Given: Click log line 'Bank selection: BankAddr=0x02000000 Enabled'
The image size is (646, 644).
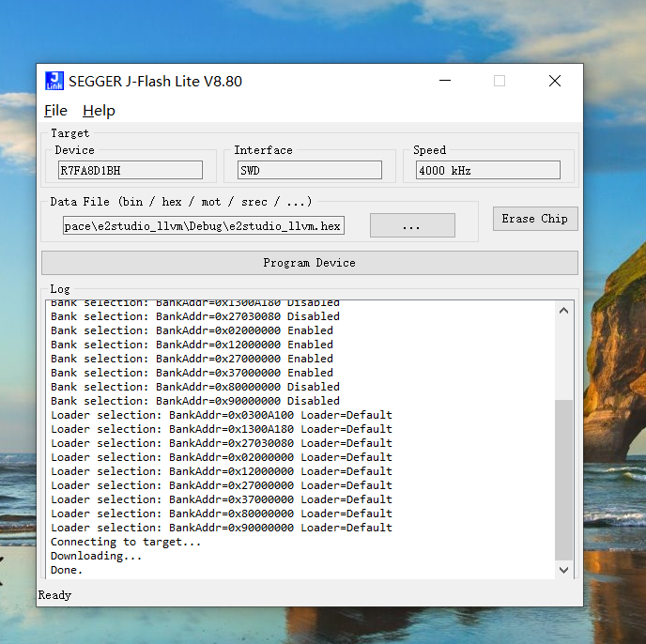Looking at the screenshot, I should 192,330.
